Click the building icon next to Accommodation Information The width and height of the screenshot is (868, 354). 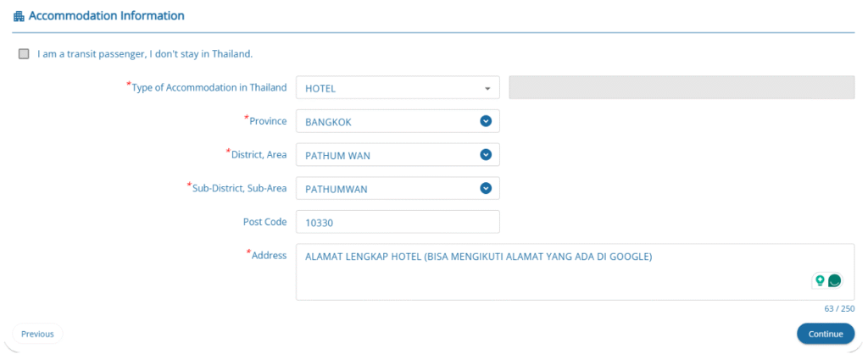tap(19, 17)
